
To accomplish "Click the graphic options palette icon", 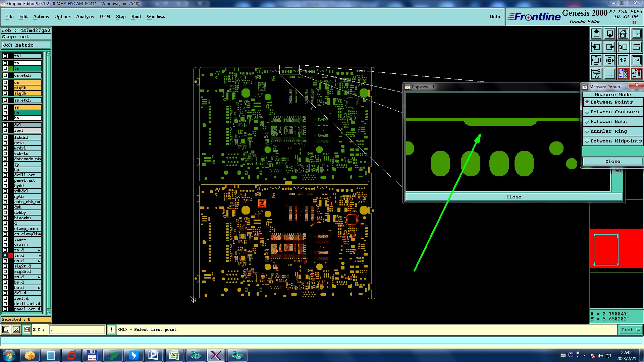I will point(596,74).
